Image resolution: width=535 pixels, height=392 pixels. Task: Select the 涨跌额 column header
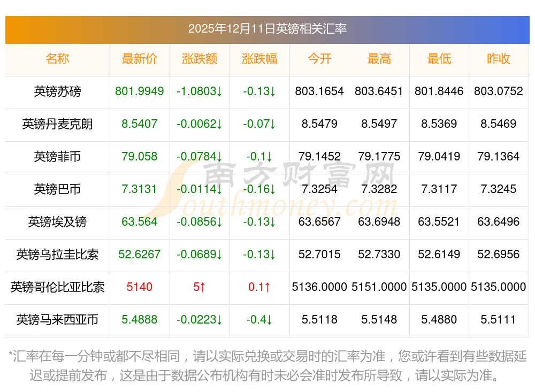coord(199,59)
